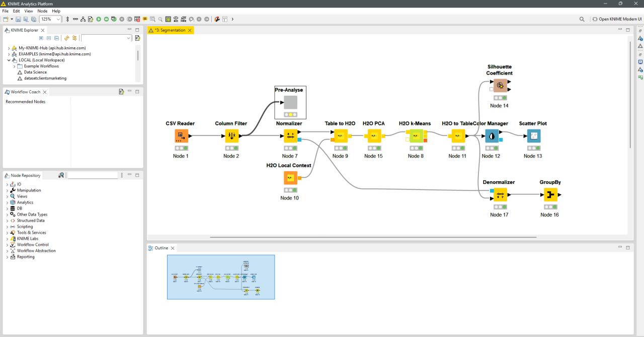
Task: Select the Table to H2O node
Action: point(340,136)
